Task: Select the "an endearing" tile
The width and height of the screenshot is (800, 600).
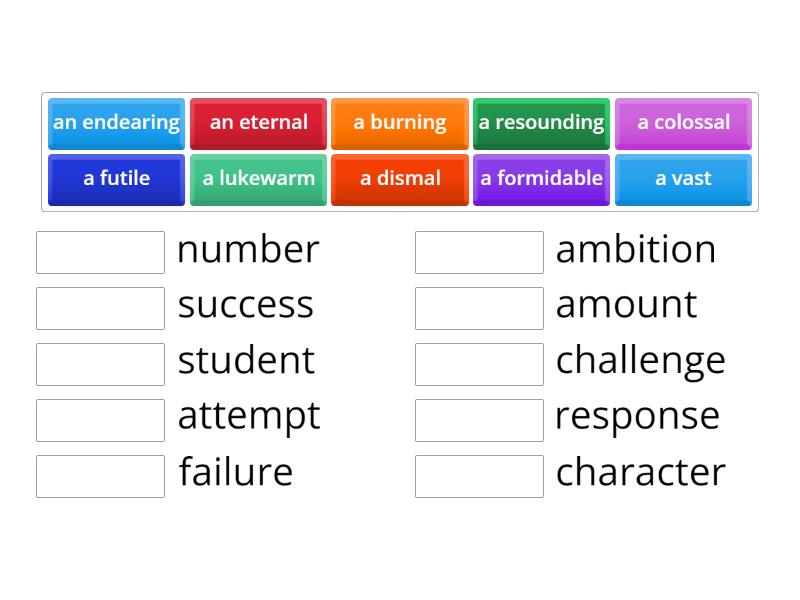Action: (116, 123)
